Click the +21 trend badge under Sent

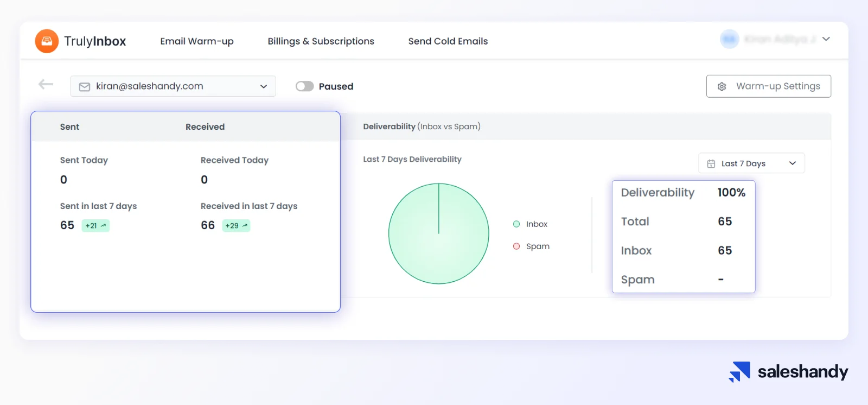pos(95,226)
